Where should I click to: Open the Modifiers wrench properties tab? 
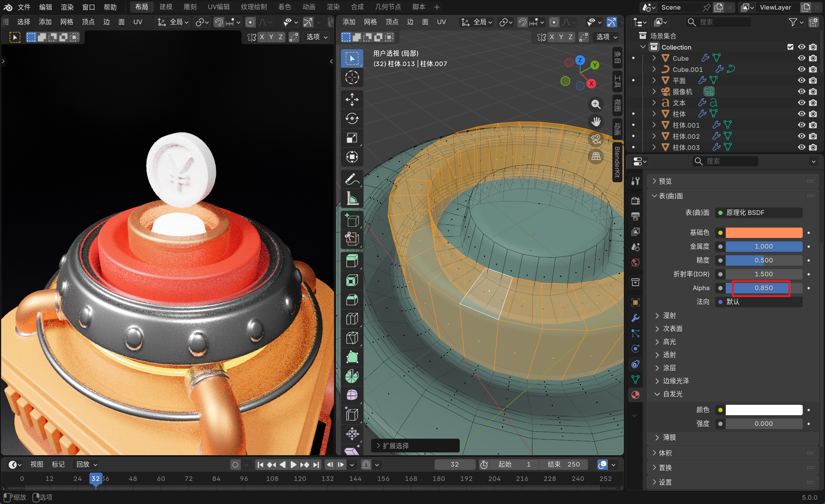[635, 318]
